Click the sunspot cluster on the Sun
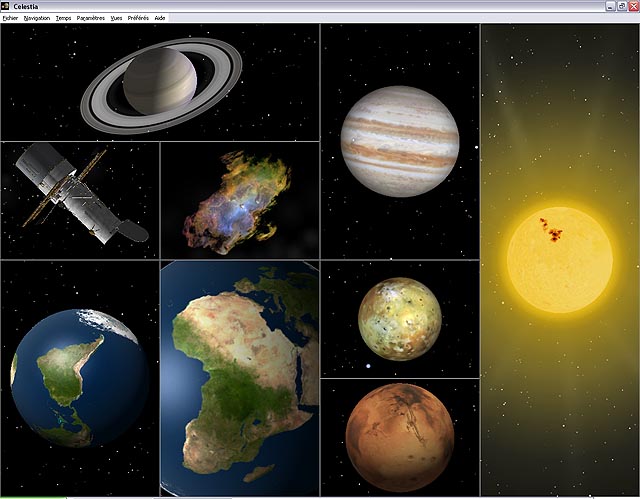640x499 pixels. 552,231
